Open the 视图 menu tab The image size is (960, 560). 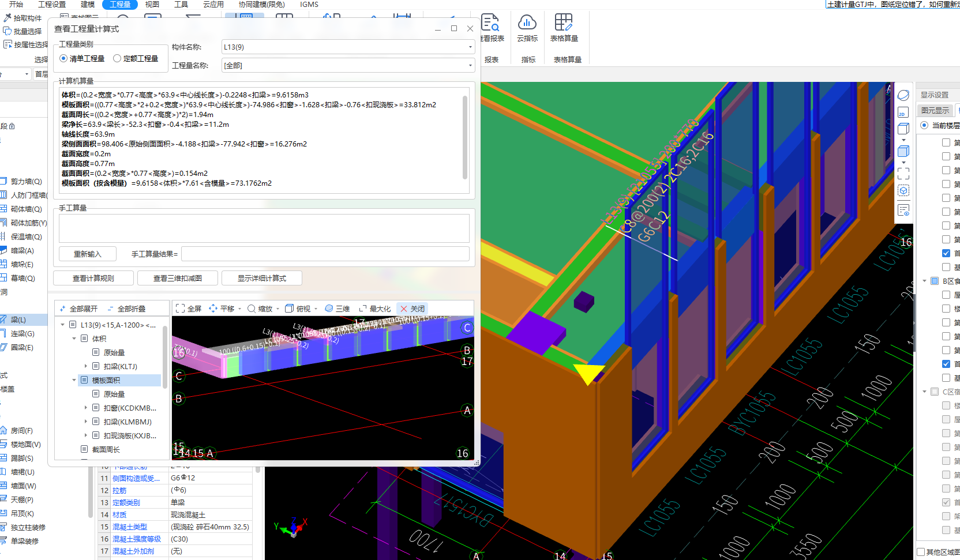coord(152,4)
